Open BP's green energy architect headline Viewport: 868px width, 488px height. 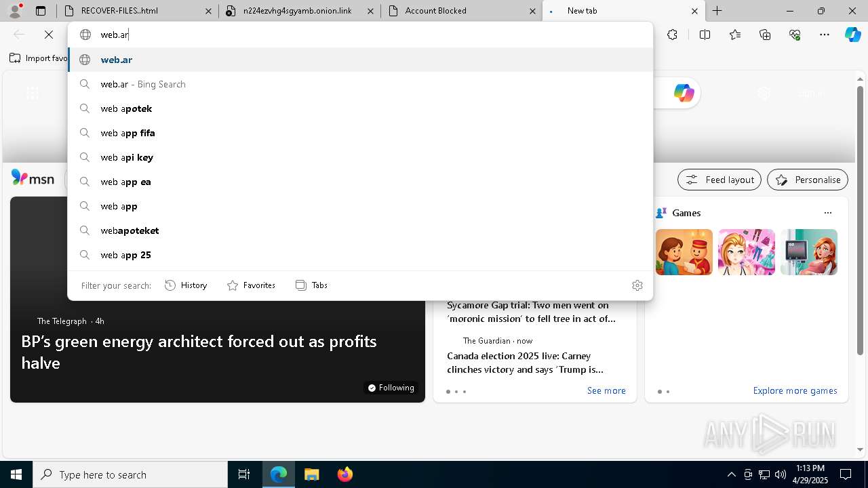(199, 352)
